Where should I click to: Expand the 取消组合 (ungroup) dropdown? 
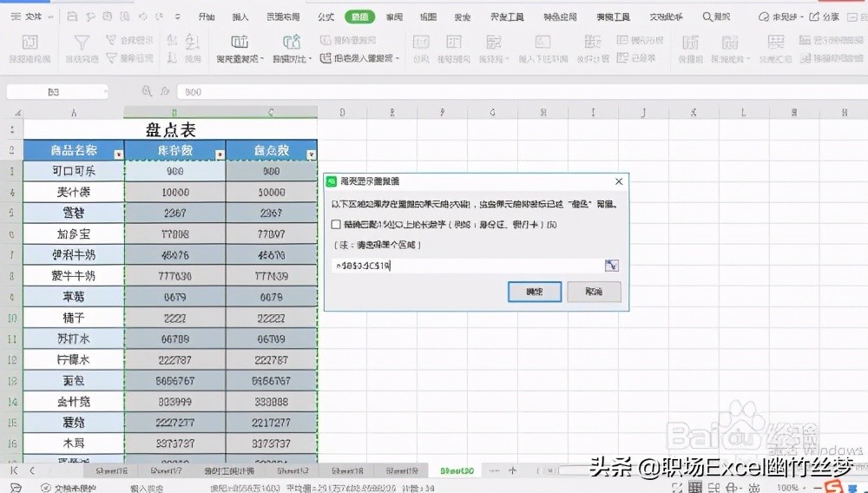click(748, 59)
